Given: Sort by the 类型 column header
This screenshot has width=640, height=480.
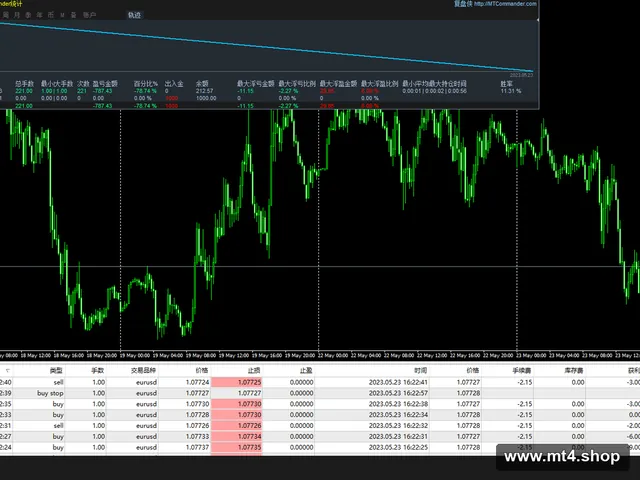Looking at the screenshot, I should point(56,371).
